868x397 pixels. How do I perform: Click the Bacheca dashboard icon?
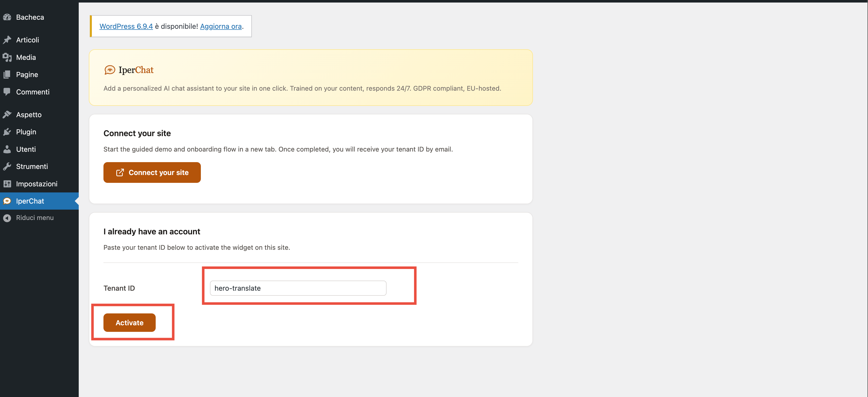(7, 17)
